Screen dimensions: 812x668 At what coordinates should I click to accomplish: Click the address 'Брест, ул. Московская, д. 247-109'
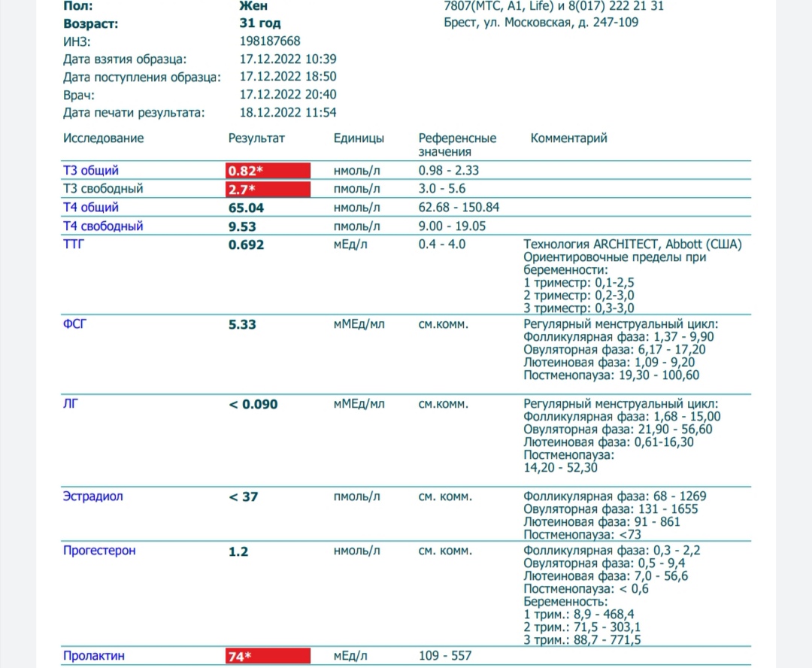(x=541, y=23)
